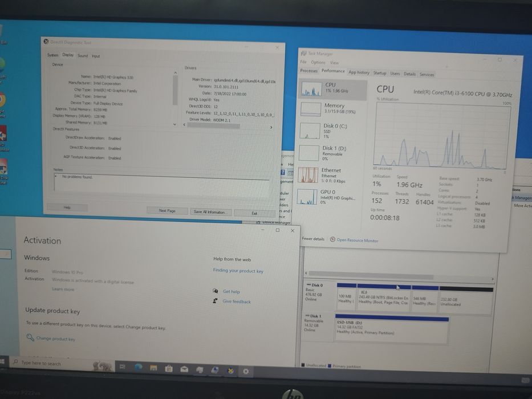
Task: Click Device list scroll-down arrow in DirectX tool
Action: tap(174, 124)
